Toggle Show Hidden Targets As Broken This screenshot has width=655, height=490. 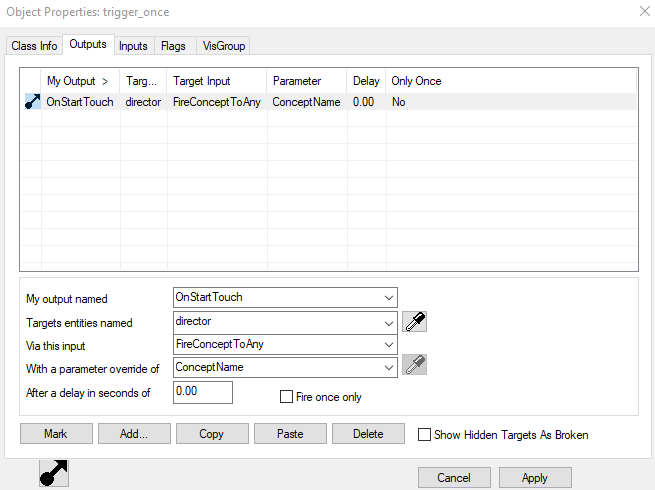click(425, 435)
